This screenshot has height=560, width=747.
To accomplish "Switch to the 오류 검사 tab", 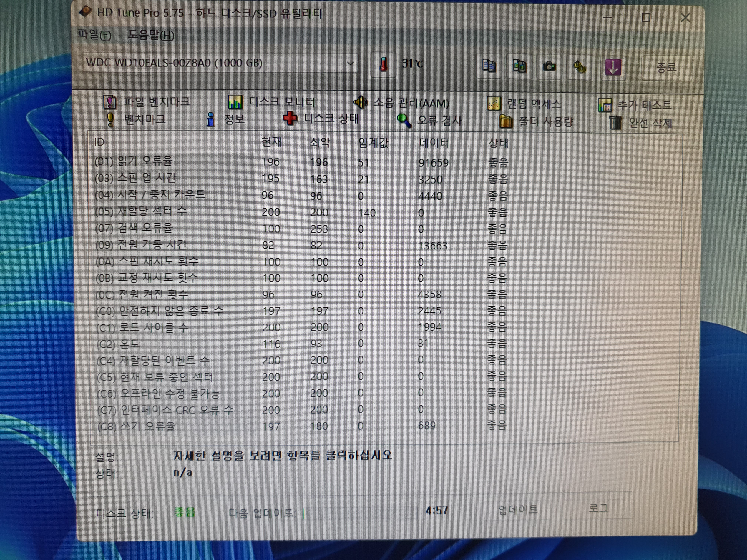I will pos(429,121).
